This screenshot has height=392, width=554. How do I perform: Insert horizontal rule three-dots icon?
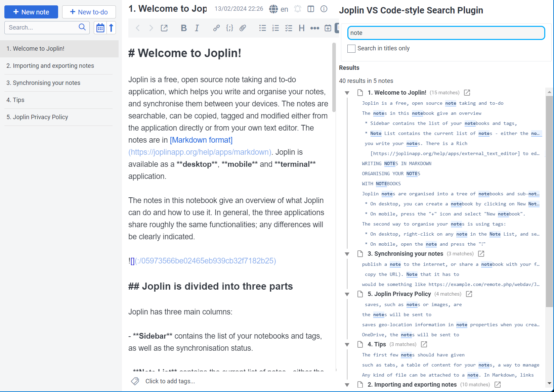(x=315, y=28)
